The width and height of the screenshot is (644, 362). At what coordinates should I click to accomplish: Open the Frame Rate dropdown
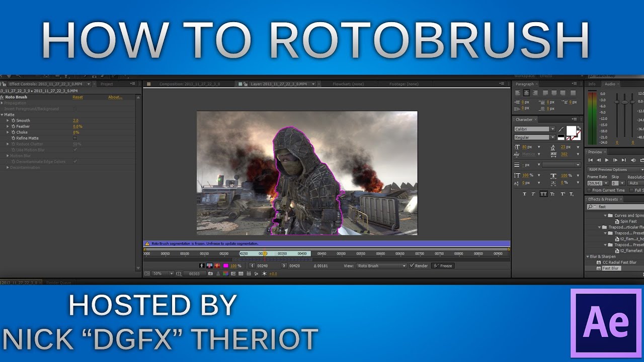597,183
